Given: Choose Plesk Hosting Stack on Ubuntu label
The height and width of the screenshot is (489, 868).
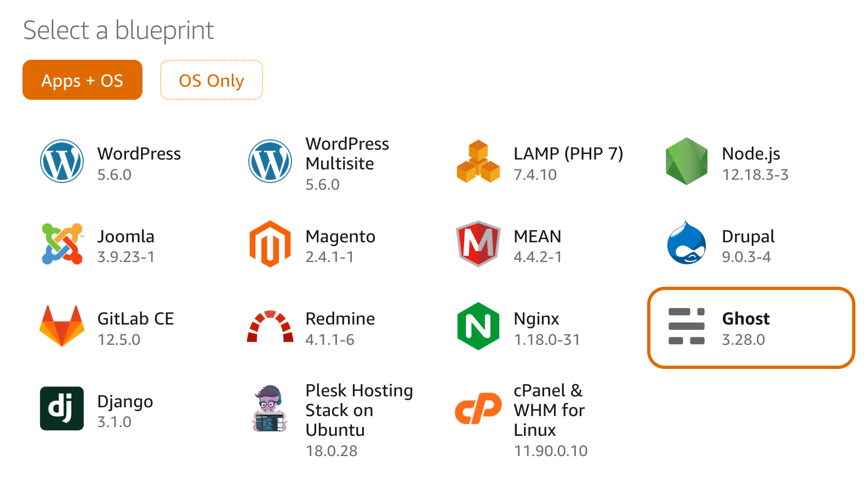Looking at the screenshot, I should 359,410.
